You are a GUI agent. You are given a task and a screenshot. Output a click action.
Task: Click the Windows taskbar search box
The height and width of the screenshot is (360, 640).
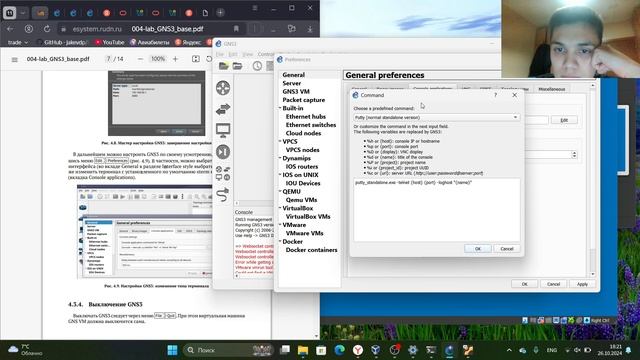point(228,350)
